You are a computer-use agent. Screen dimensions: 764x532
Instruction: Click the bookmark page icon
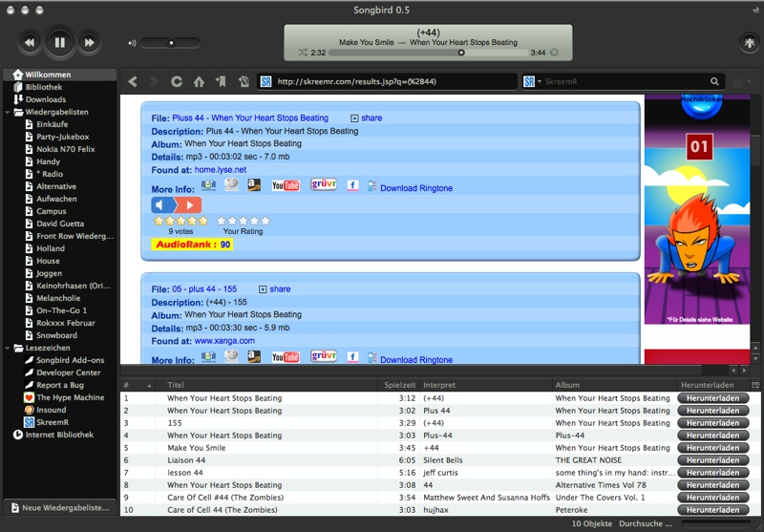221,81
